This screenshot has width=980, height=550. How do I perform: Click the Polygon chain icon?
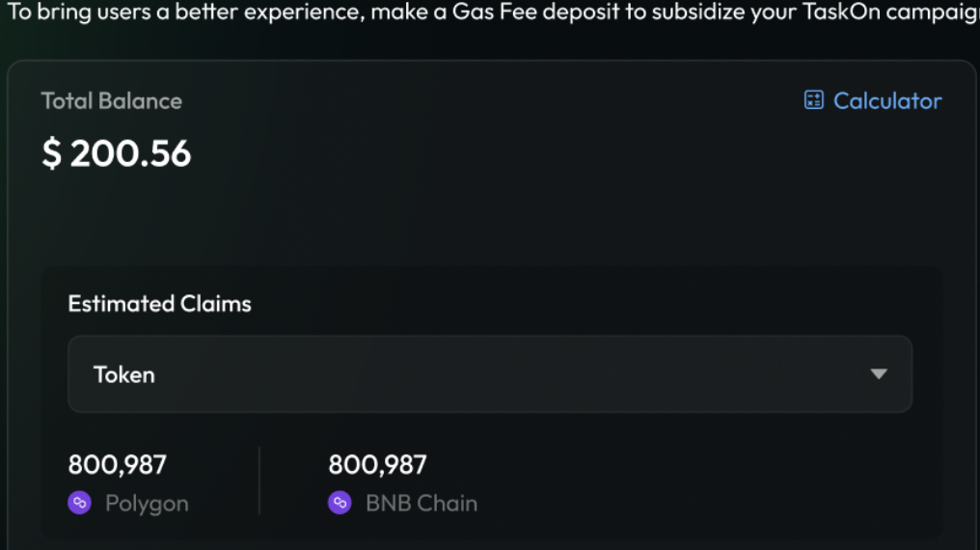pos(79,503)
